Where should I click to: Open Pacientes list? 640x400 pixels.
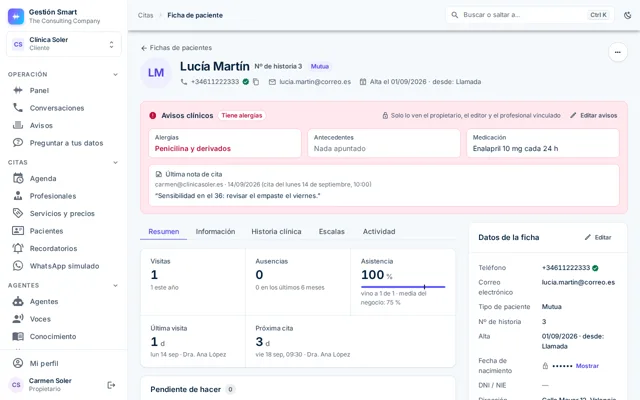coord(63,231)
